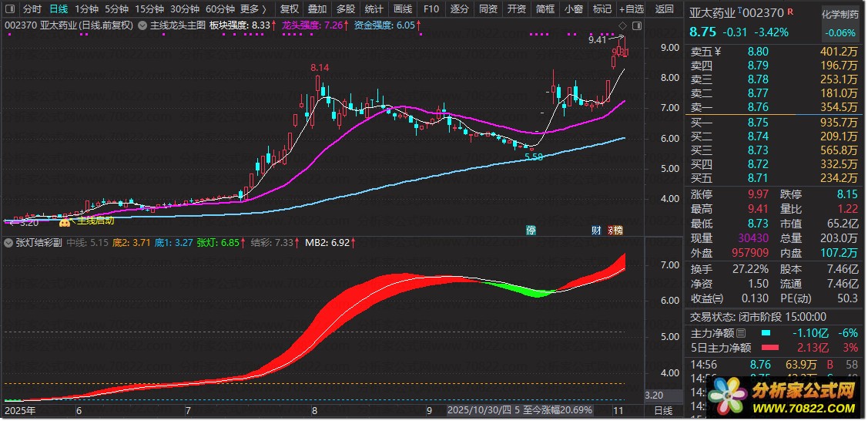Click the 8.14 peak price label
Screen dimensions: 868x421
[x=320, y=68]
